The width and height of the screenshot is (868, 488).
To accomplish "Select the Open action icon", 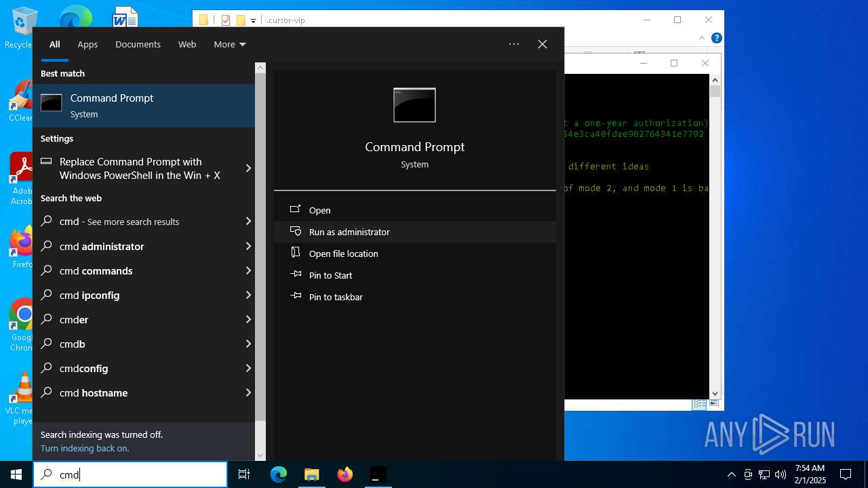I will point(296,209).
